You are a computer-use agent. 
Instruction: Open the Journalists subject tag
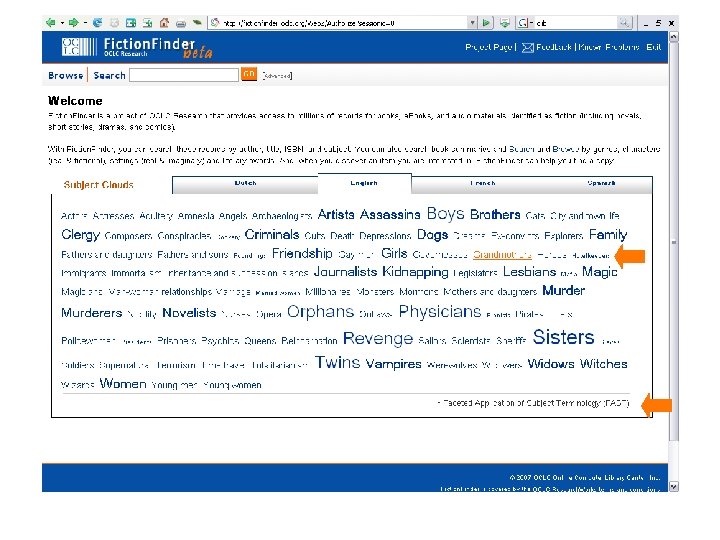(345, 272)
